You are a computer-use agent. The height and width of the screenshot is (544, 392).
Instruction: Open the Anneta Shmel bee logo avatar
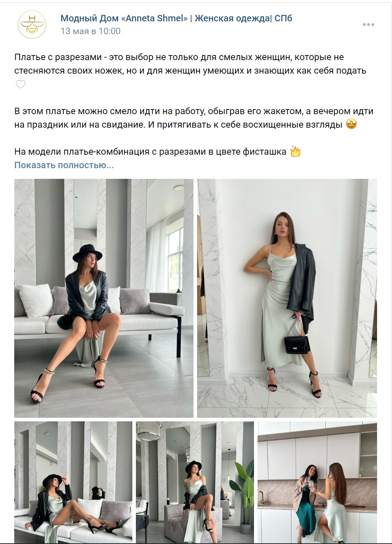pos(32,24)
